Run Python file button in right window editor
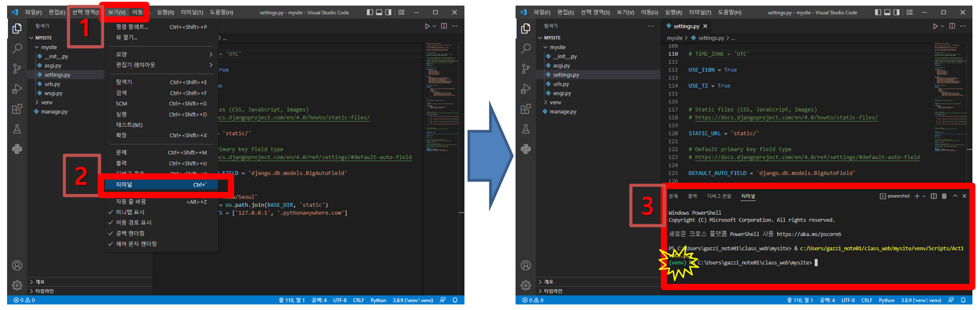 pos(935,26)
